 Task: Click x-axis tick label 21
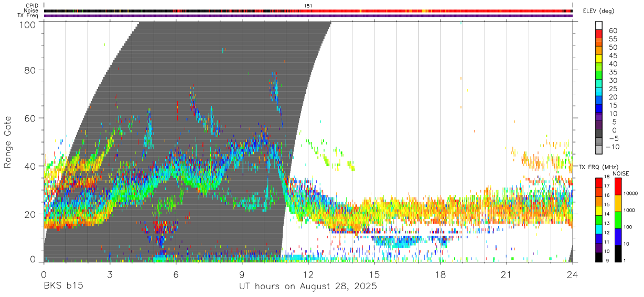(507, 275)
